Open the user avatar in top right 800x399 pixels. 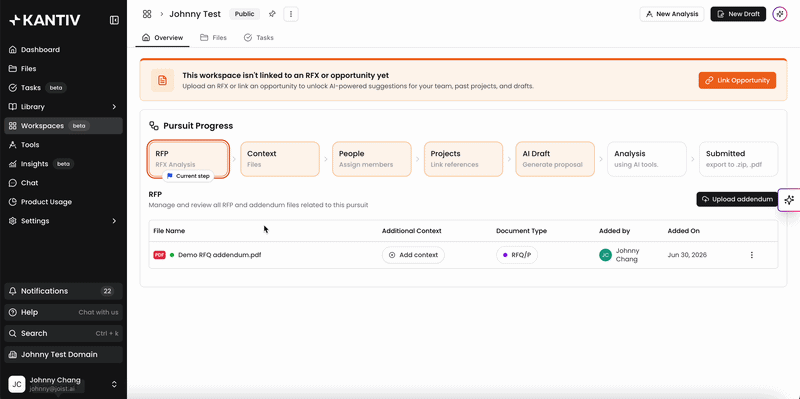pyautogui.click(x=780, y=14)
